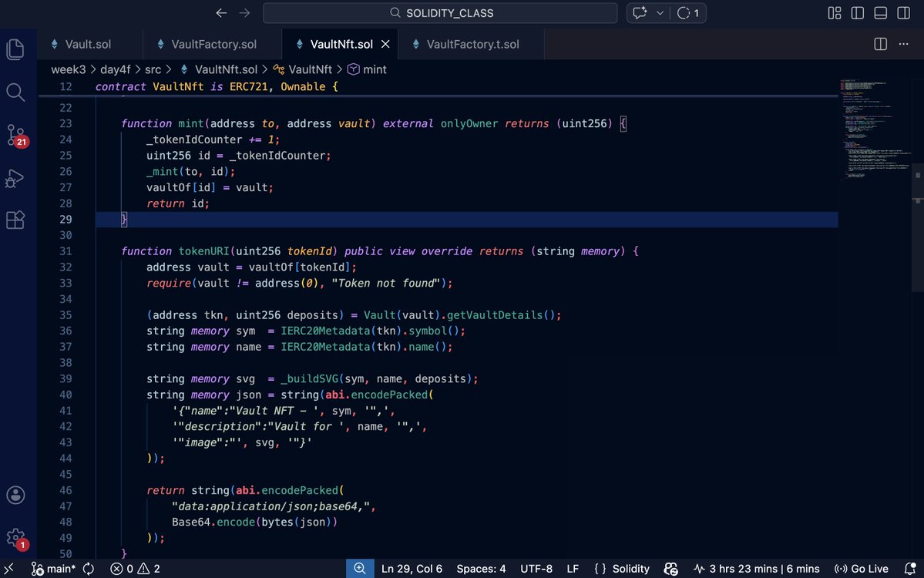Click Base64.encode on line 48

click(x=213, y=522)
